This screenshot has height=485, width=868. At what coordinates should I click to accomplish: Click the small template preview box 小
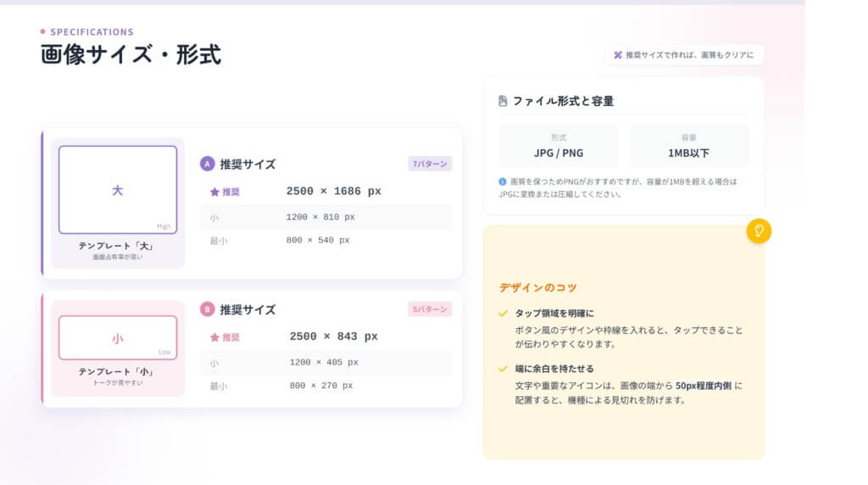click(118, 337)
